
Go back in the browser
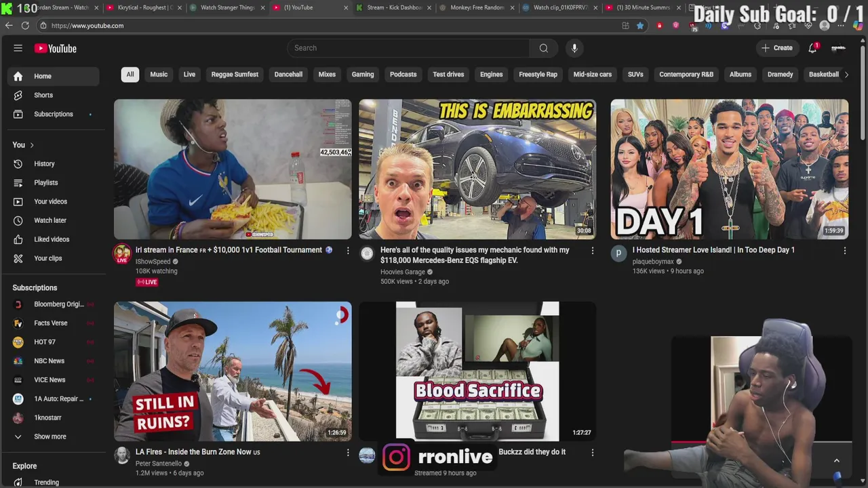[9, 25]
